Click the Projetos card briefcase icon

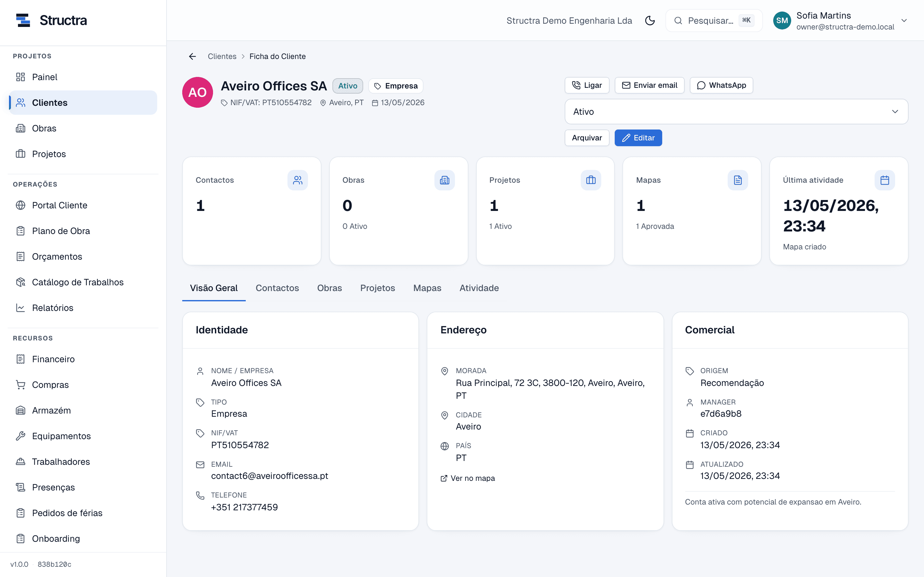[x=591, y=180]
